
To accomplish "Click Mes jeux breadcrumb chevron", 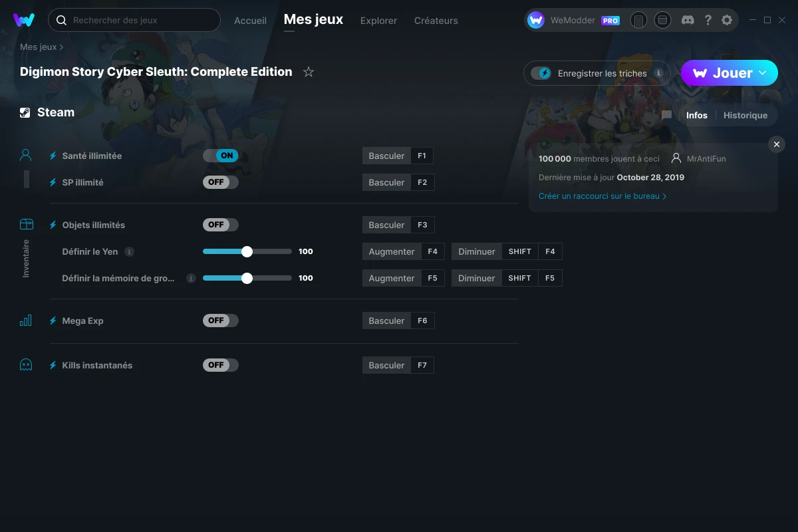I will [x=62, y=47].
